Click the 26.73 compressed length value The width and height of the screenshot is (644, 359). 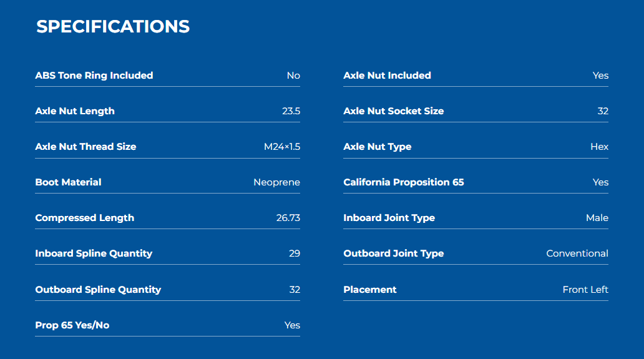[288, 218]
